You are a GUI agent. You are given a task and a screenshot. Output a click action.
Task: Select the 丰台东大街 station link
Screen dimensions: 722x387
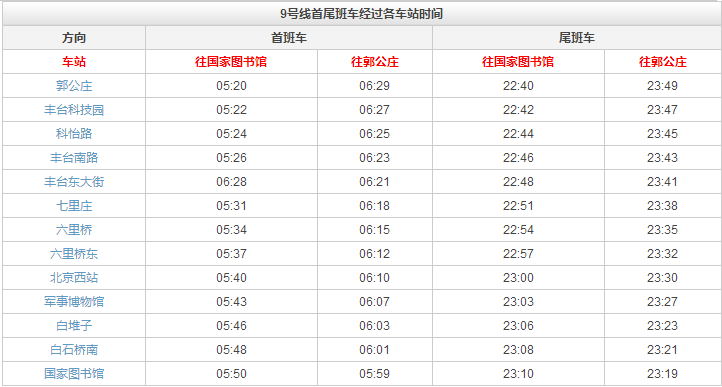(74, 182)
